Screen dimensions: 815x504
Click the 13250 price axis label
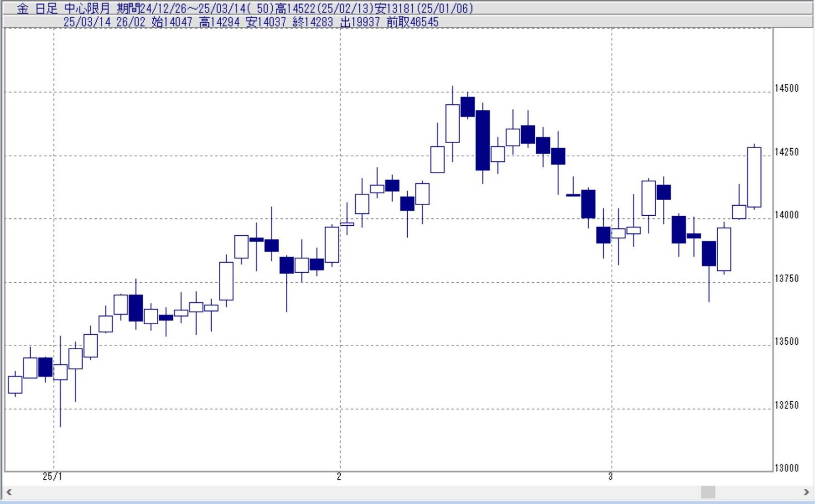(x=787, y=405)
